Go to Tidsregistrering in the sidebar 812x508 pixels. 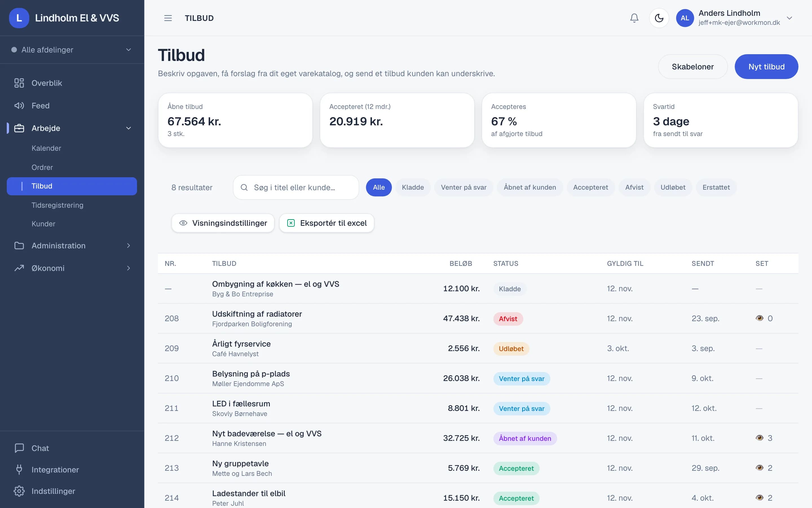58,205
